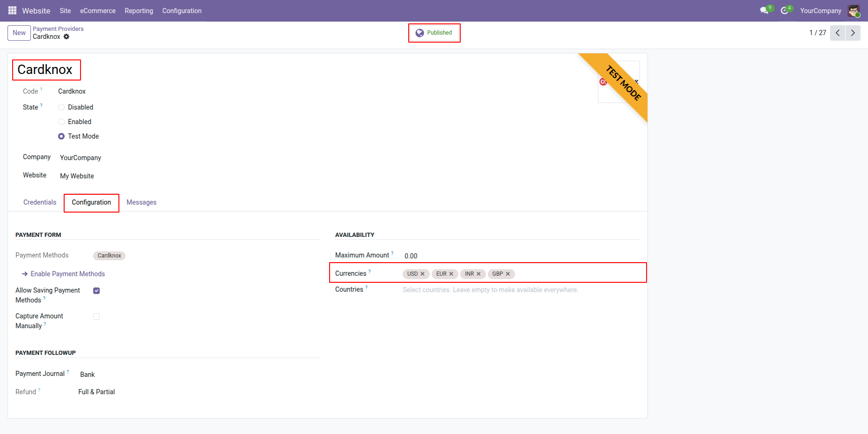
Task: Go to Payment Providers breadcrumb
Action: tap(58, 29)
